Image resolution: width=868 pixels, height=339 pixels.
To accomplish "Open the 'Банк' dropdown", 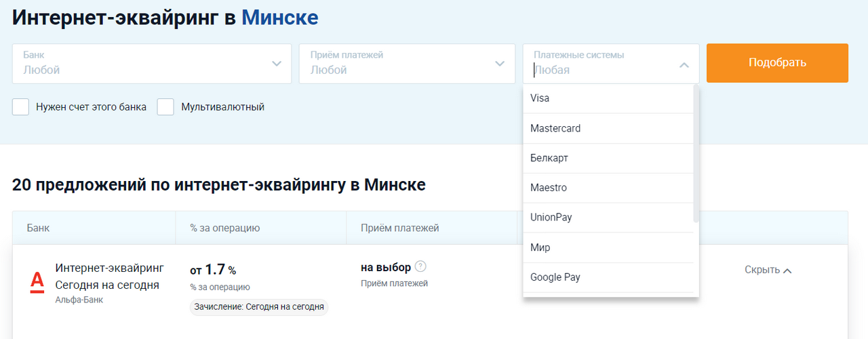I will coord(152,64).
